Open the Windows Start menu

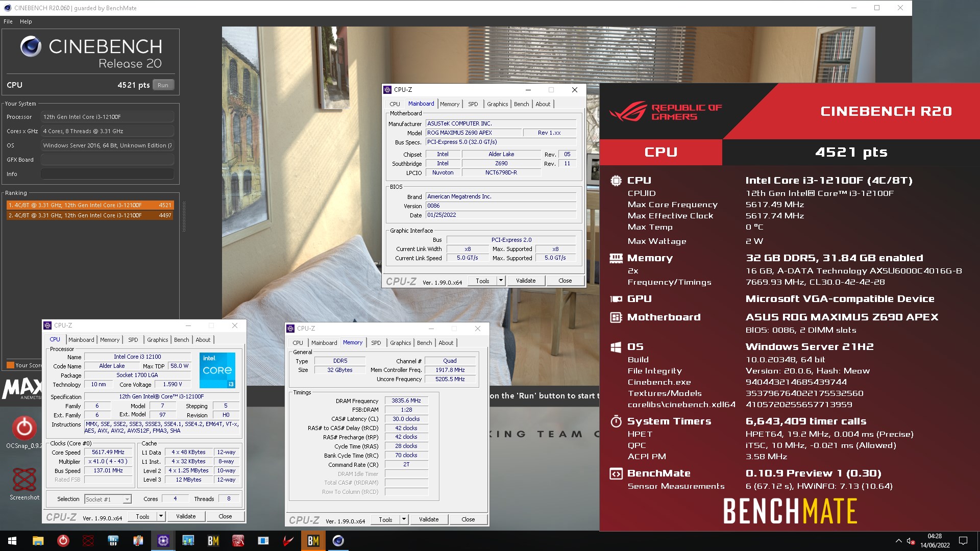point(12,541)
